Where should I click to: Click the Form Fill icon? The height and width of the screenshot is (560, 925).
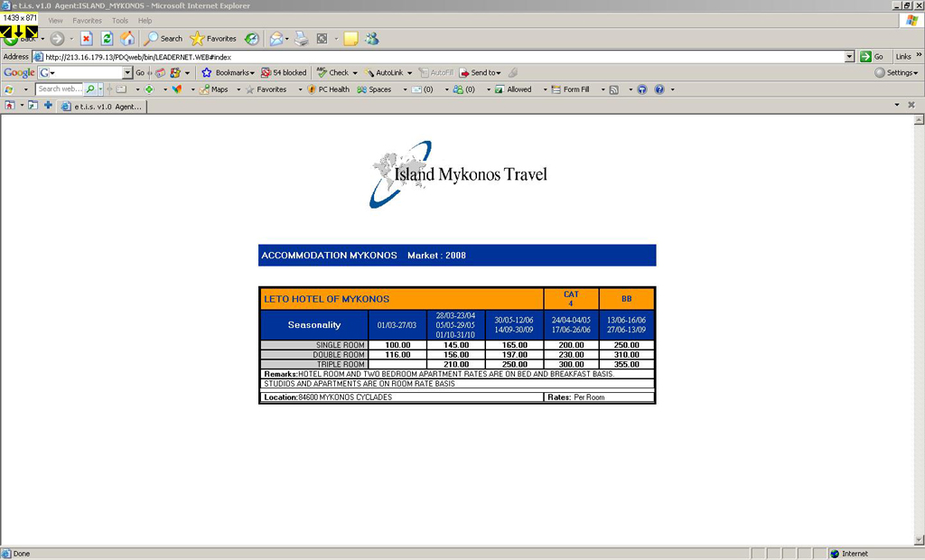pos(556,89)
